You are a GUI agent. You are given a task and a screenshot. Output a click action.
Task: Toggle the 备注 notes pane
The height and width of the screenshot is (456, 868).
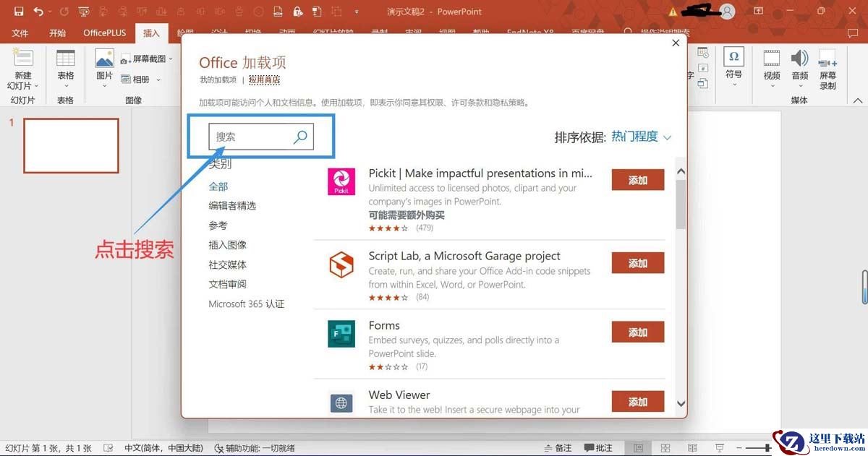pos(558,448)
